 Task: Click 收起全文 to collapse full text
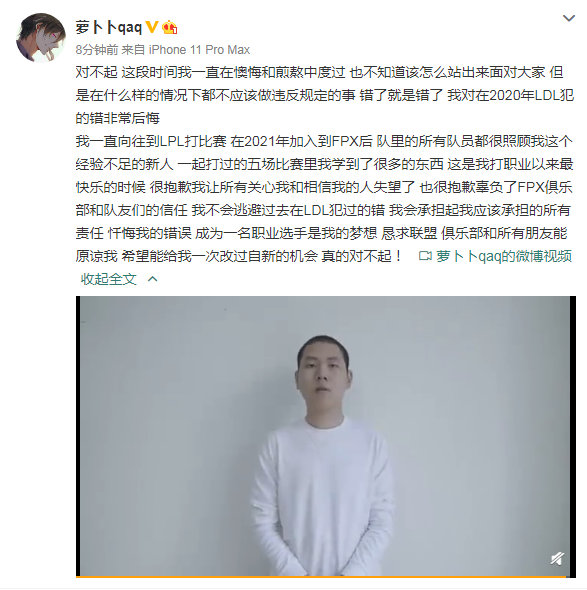click(108, 279)
